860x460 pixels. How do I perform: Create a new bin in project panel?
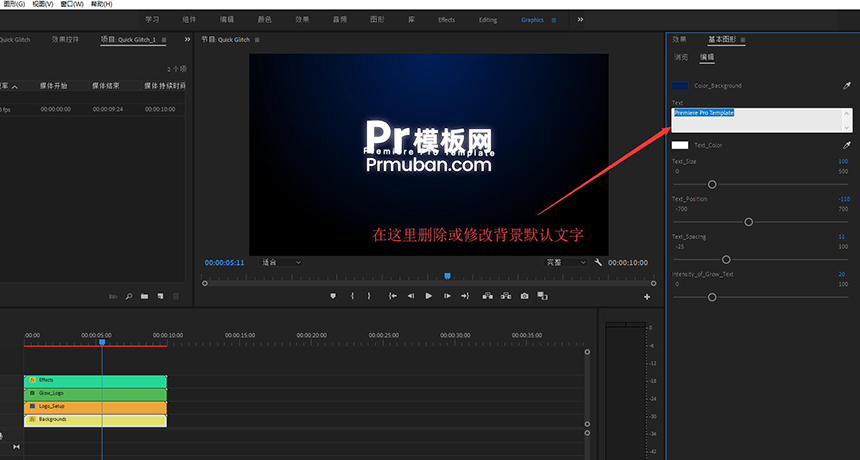click(x=144, y=297)
